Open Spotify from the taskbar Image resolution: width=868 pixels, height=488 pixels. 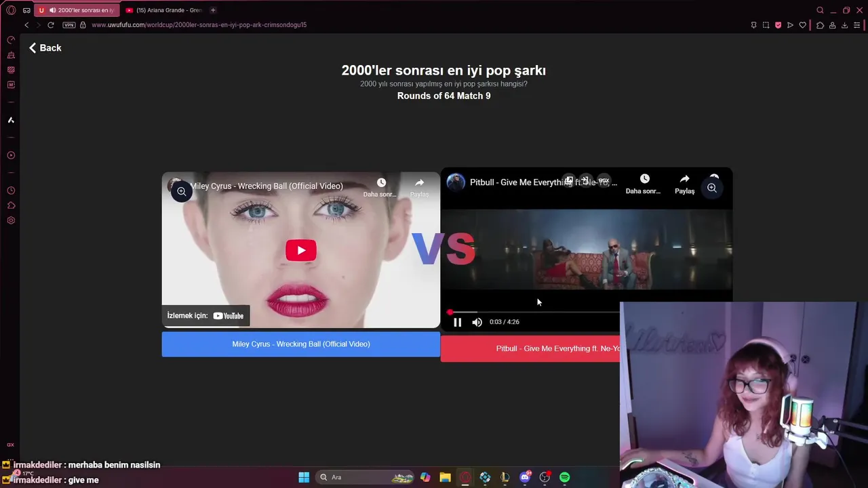(565, 477)
